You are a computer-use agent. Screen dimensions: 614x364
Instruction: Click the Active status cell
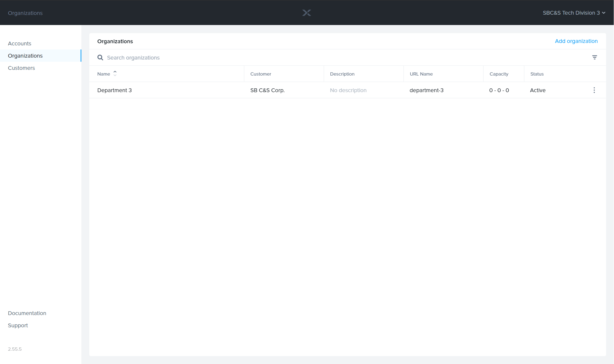coord(538,90)
